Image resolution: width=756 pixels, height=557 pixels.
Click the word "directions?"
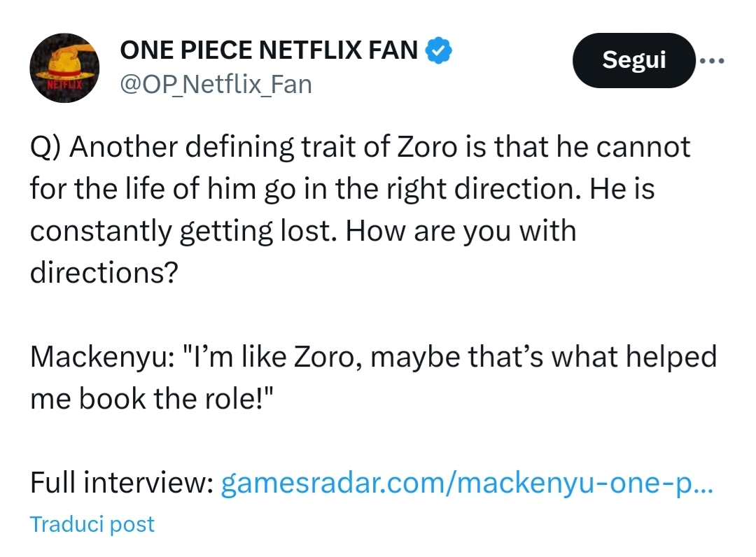[102, 272]
